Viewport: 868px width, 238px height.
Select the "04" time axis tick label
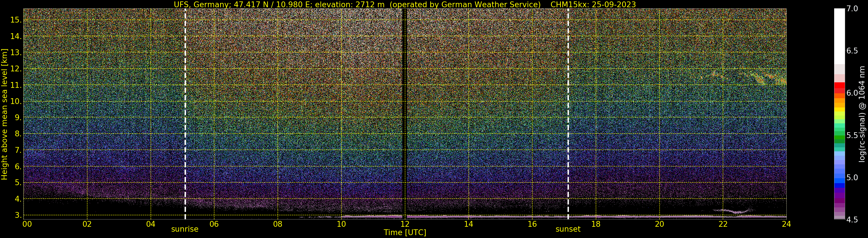151,224
